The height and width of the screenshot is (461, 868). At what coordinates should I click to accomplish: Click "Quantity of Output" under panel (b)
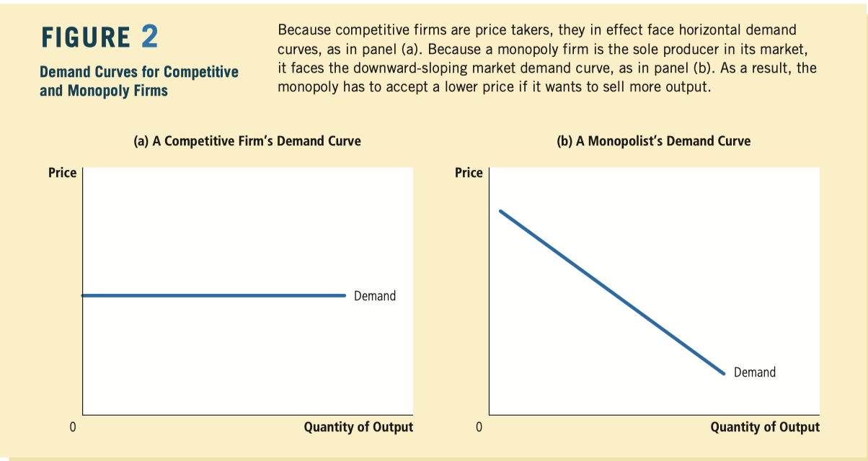(x=765, y=427)
